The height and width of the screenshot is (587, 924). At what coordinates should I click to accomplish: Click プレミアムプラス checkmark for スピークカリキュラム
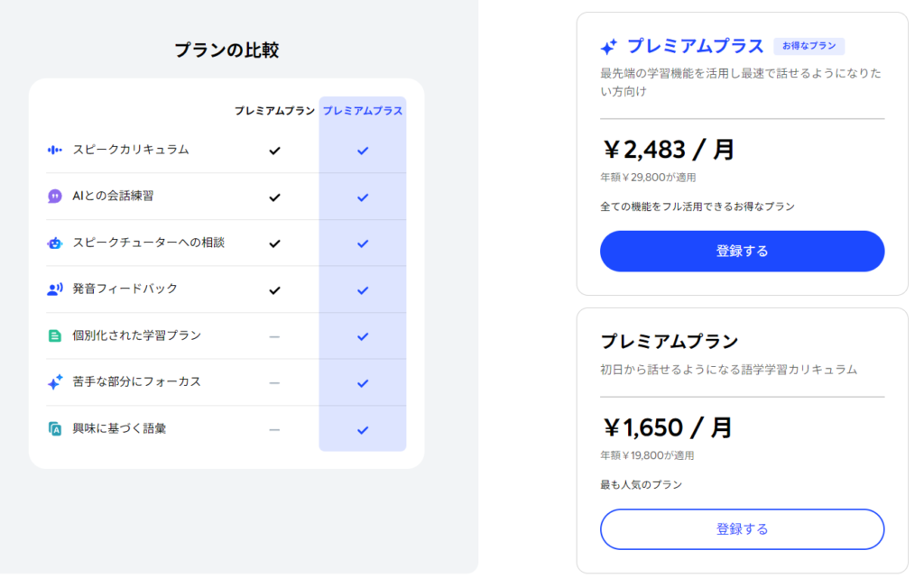pos(363,151)
